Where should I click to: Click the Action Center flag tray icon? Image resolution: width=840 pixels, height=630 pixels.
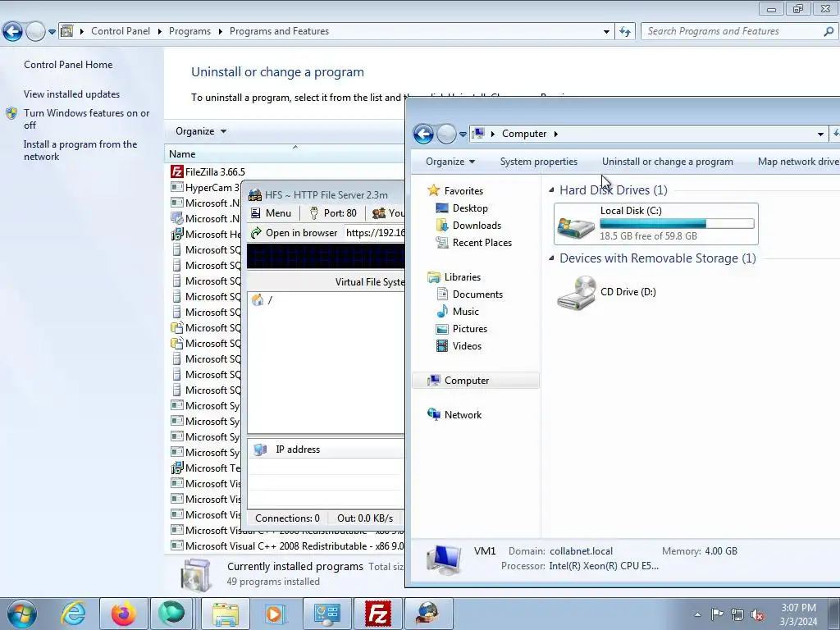717,614
